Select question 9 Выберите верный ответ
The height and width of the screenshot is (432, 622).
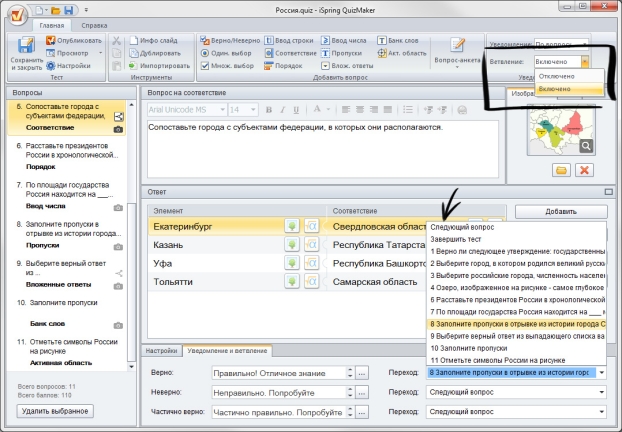coord(67,274)
